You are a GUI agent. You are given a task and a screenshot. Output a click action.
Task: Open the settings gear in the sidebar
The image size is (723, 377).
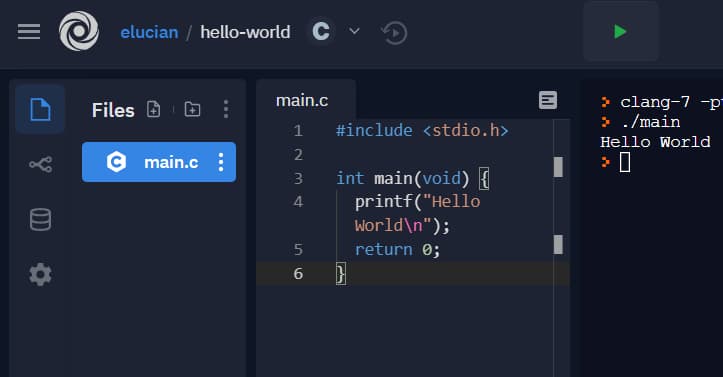41,274
